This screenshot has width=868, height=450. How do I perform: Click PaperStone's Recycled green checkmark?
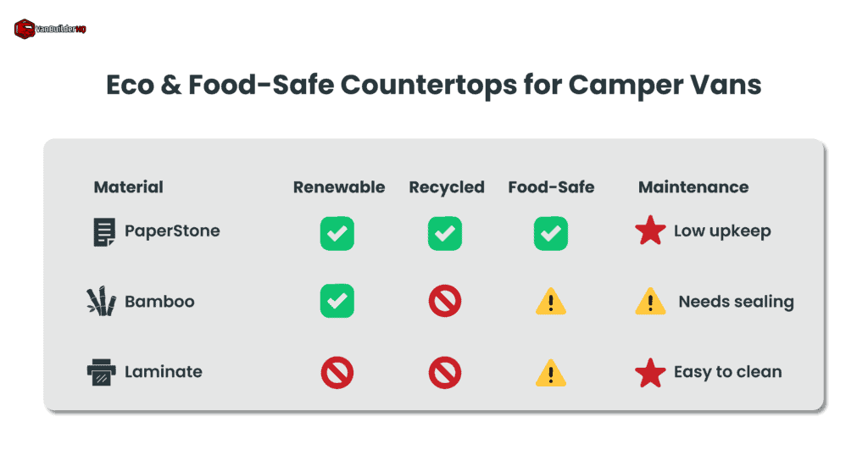(445, 233)
